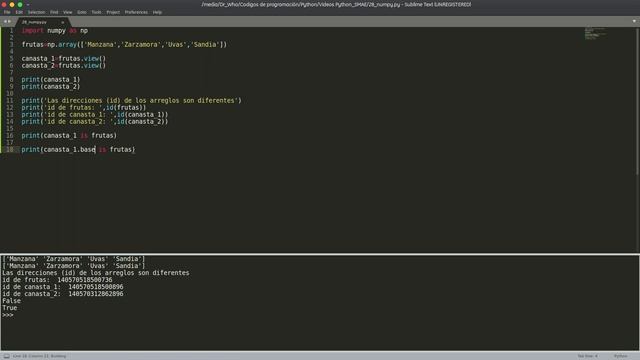Open the Goto menu

pyautogui.click(x=82, y=12)
